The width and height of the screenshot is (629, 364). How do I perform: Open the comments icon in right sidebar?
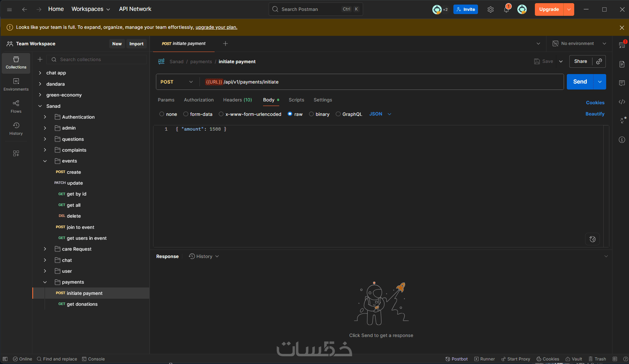[x=622, y=83]
